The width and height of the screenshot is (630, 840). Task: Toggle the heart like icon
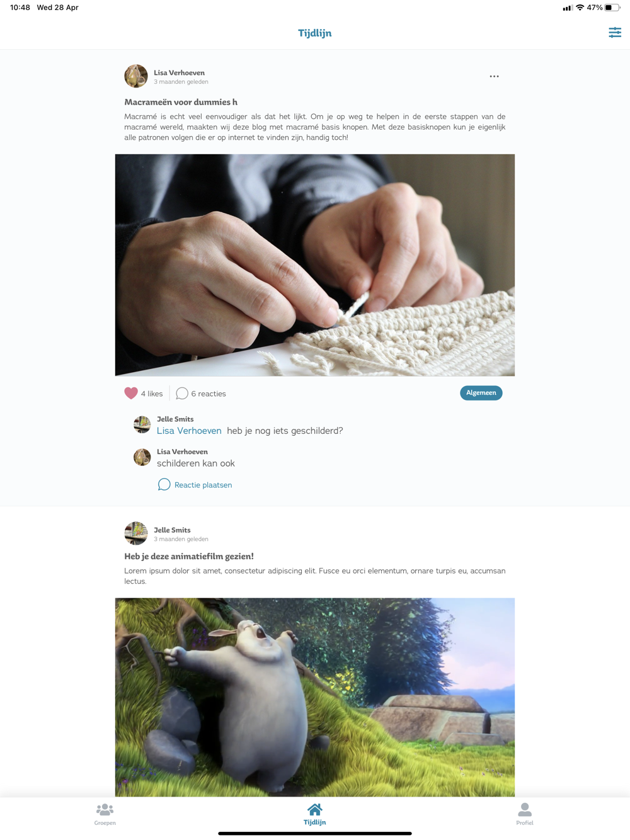[131, 394]
